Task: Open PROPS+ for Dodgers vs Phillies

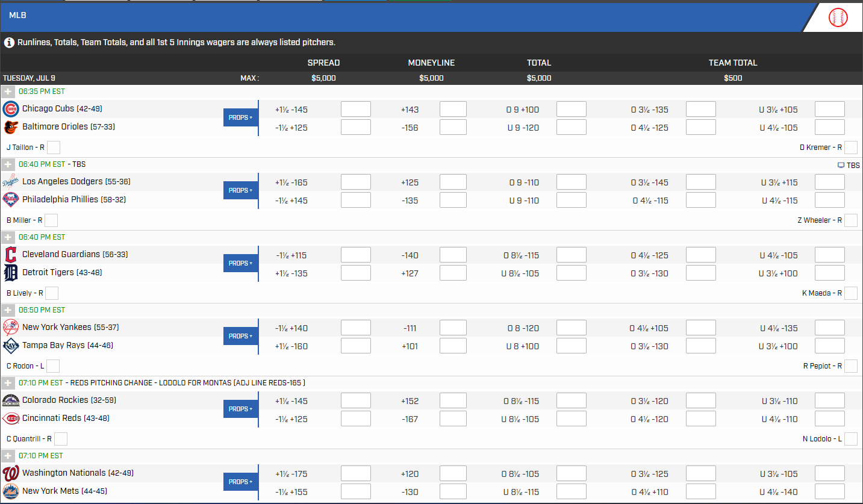Action: (x=241, y=190)
